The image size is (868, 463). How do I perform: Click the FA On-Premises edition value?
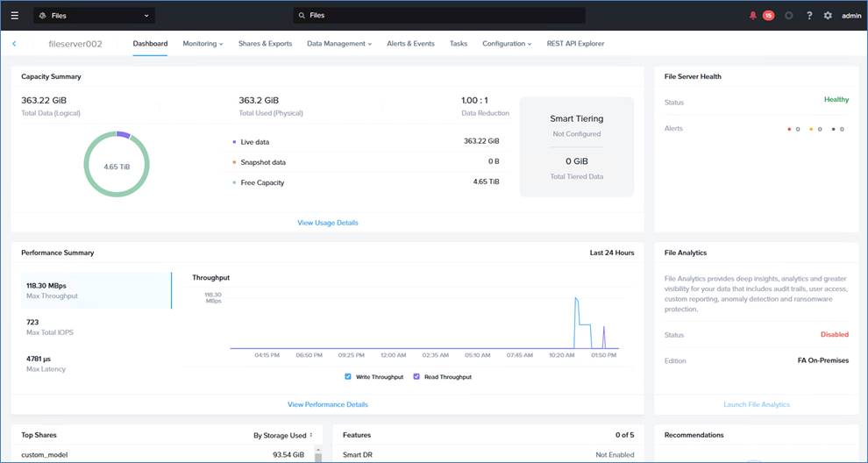(822, 360)
